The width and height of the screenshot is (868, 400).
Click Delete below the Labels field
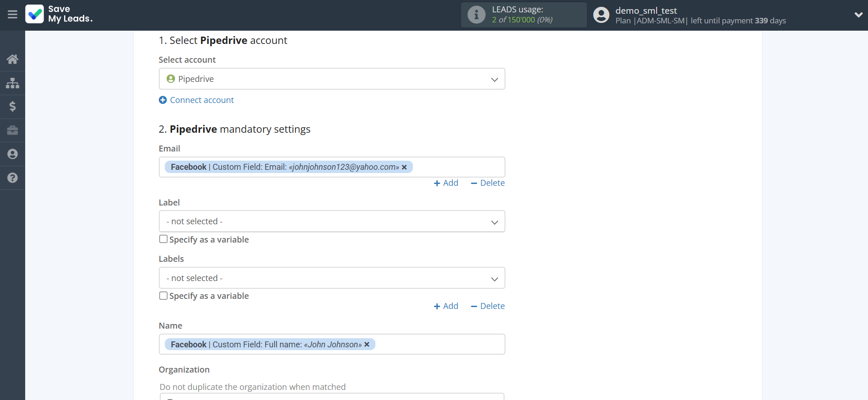click(x=488, y=306)
